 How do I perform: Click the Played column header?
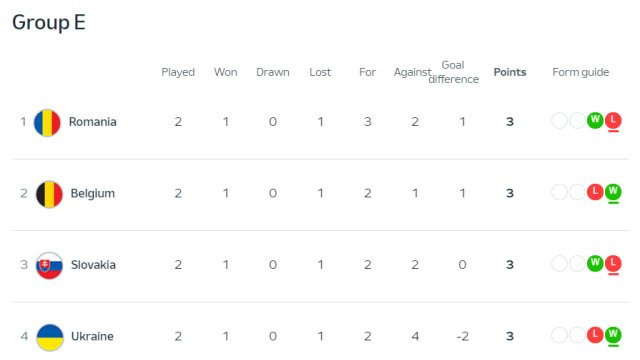pos(178,72)
